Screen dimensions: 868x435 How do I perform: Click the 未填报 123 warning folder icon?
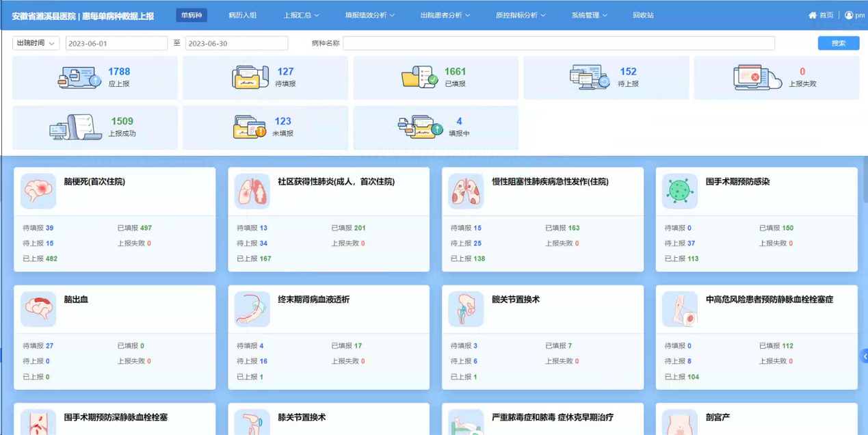click(x=250, y=127)
